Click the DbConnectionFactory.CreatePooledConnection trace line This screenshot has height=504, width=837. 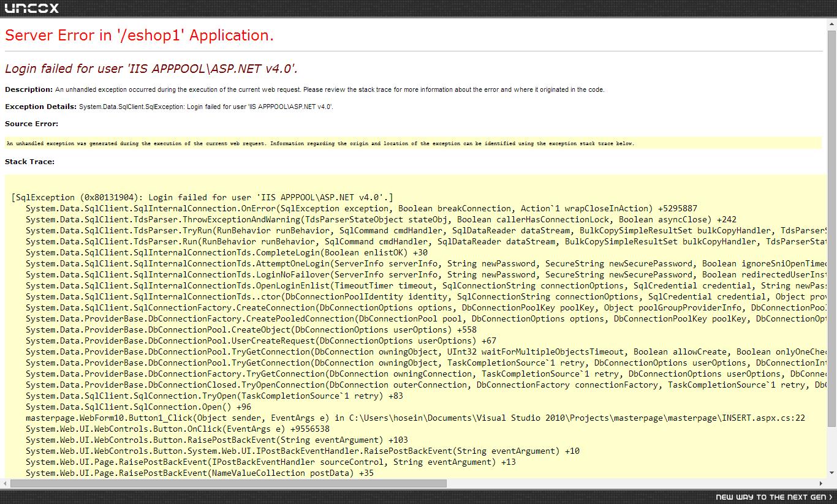[426, 318]
